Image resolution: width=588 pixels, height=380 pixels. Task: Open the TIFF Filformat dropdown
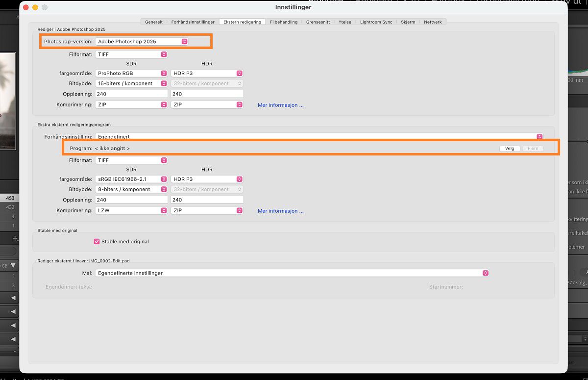[x=163, y=54]
